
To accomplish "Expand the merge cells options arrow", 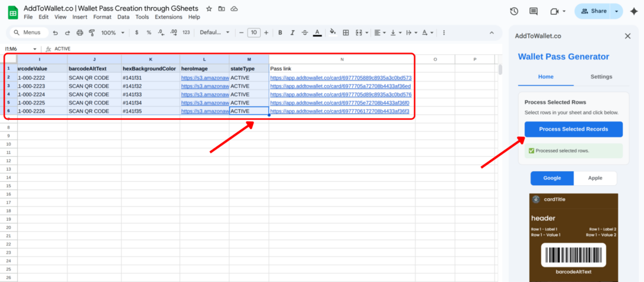I will 366,33.
